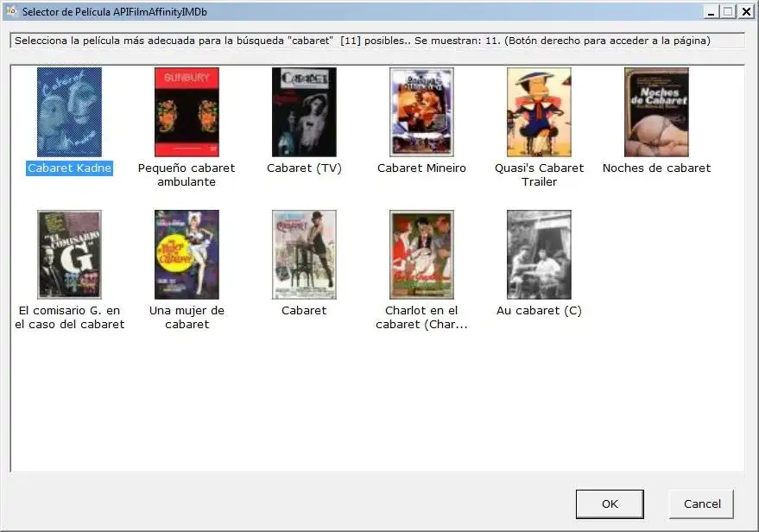759x532 pixels.
Task: Click the 'Una mujer de cabaret' title text
Action: click(x=187, y=317)
